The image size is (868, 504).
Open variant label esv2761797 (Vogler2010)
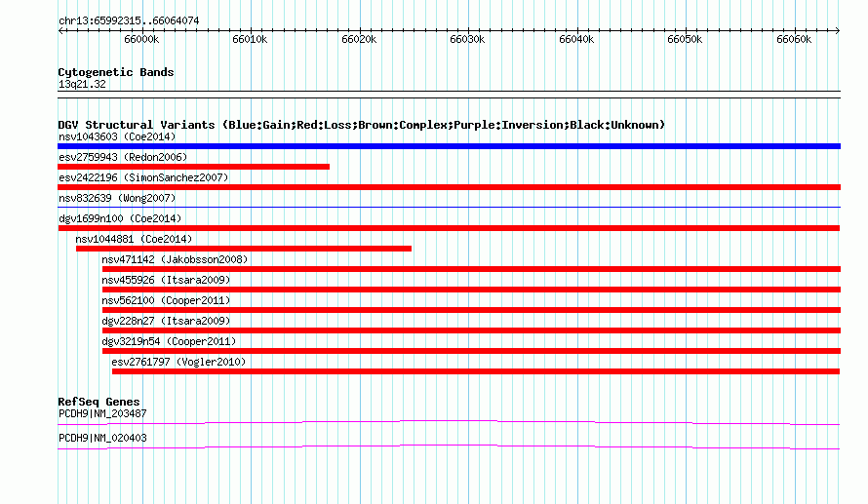178,362
